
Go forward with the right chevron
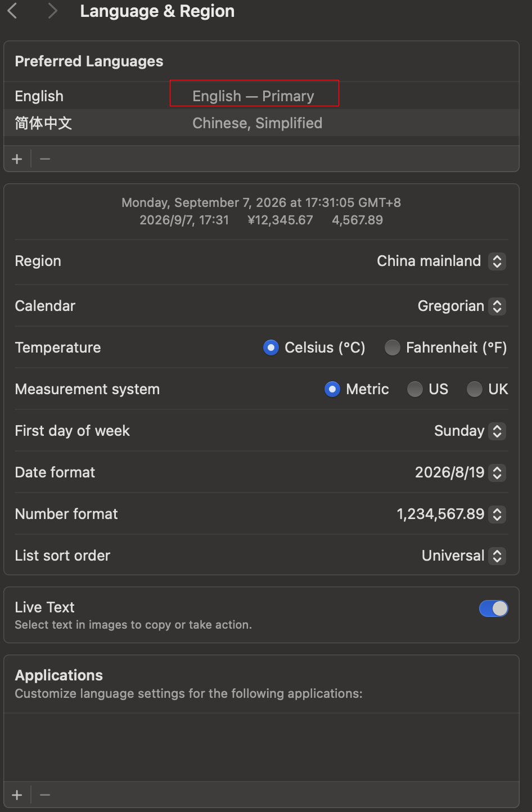click(53, 11)
